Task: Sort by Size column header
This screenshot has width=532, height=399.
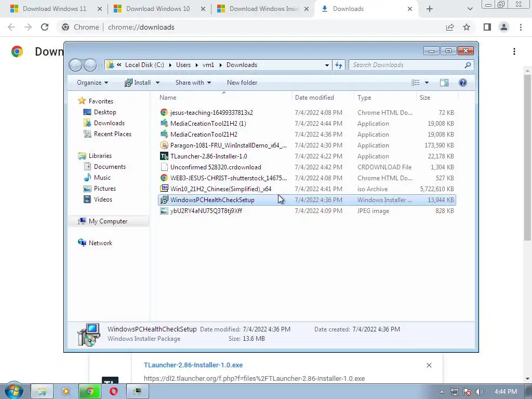Action: pyautogui.click(x=436, y=97)
